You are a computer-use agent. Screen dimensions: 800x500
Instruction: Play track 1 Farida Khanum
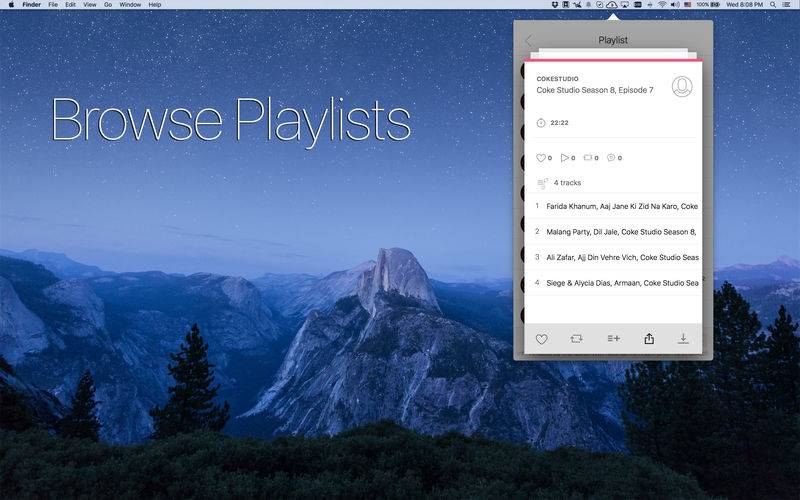click(x=613, y=206)
